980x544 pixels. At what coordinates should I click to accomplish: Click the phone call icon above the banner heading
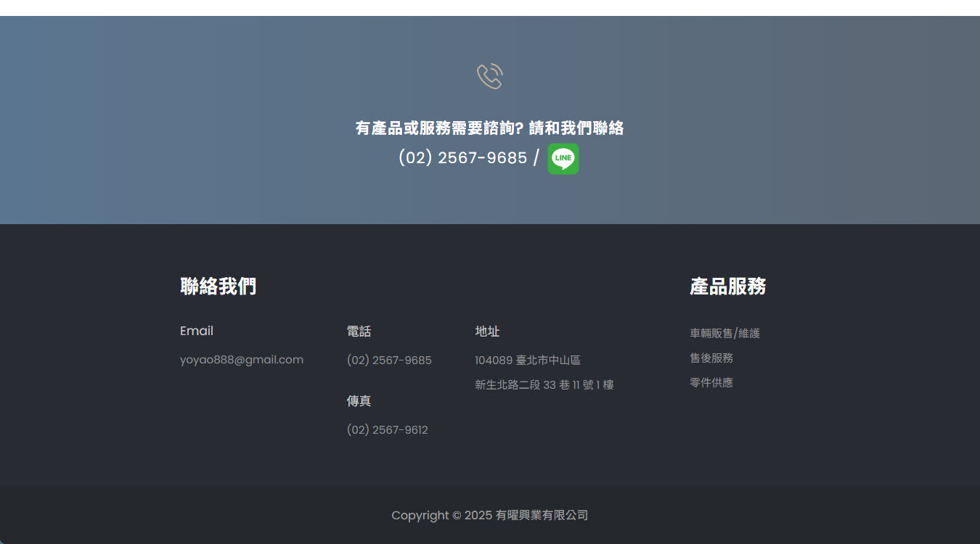(489, 76)
